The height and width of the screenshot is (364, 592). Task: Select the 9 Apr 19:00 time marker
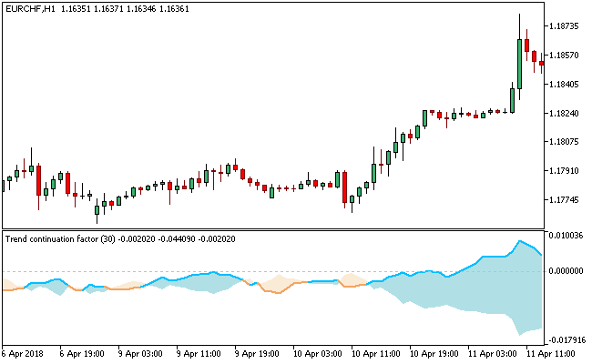tap(257, 353)
